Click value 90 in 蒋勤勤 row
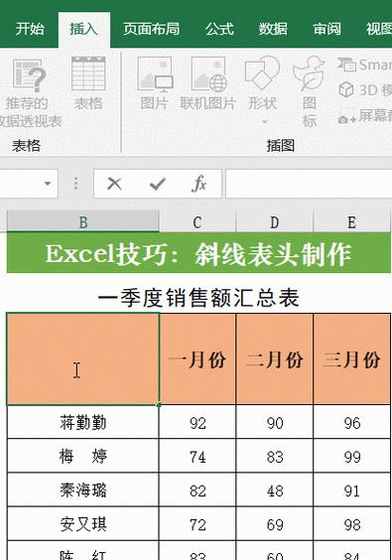 click(x=275, y=423)
